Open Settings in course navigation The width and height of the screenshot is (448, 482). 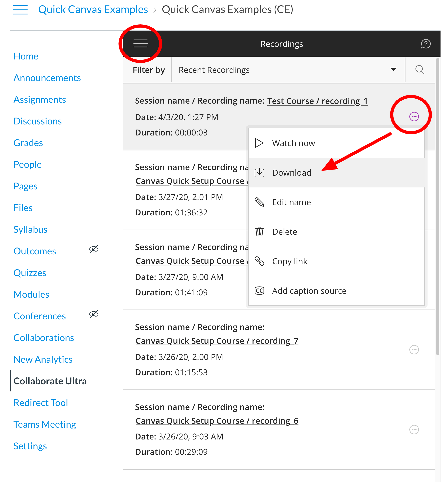click(30, 446)
